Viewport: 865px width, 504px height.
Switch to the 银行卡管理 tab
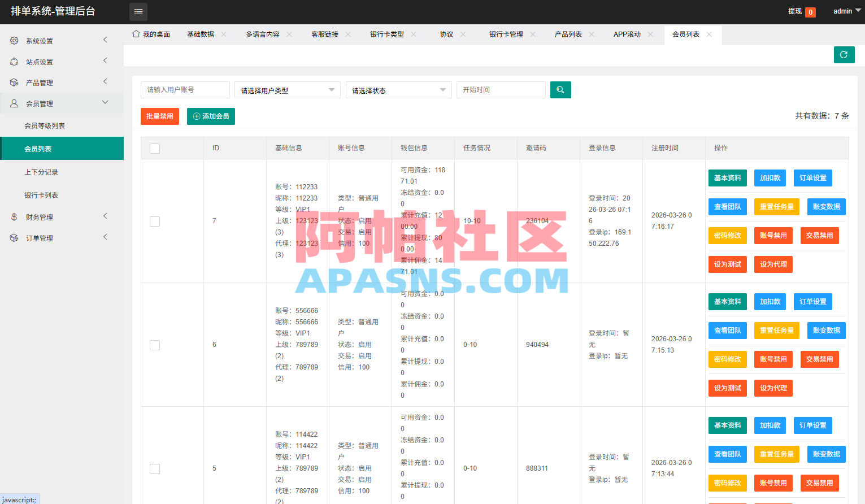506,34
